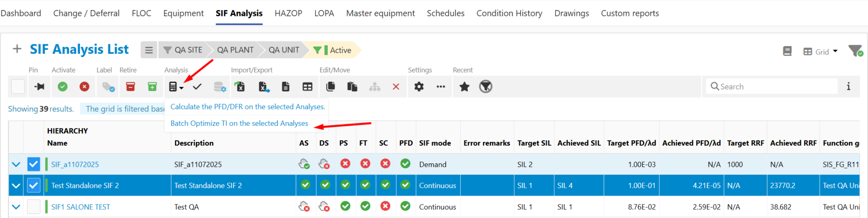
Task: Open the three-dots more settings
Action: tap(441, 86)
